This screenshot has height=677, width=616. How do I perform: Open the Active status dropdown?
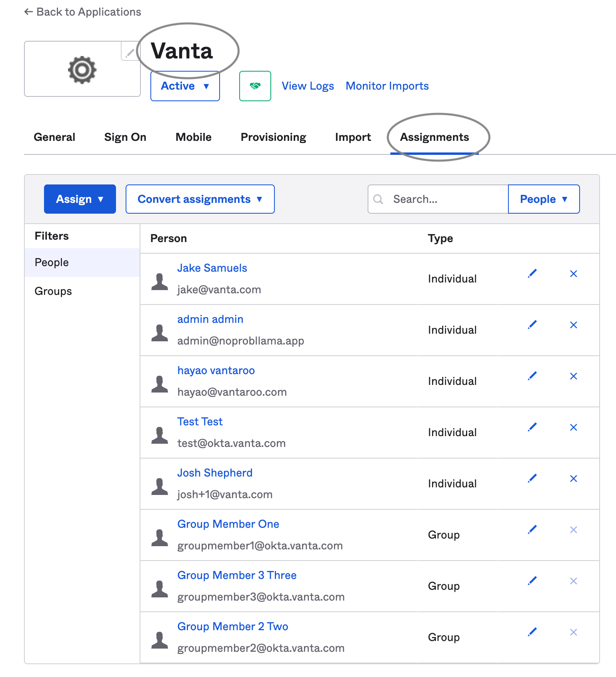[x=185, y=86]
